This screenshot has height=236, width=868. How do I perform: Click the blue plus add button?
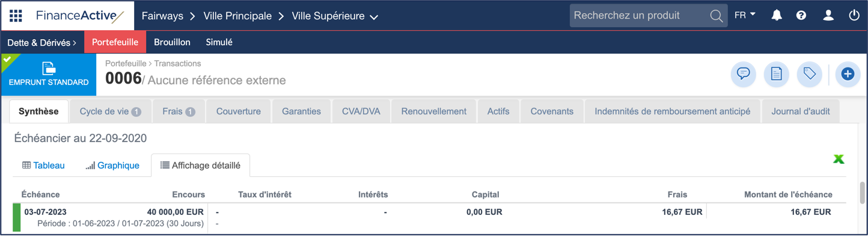click(848, 74)
